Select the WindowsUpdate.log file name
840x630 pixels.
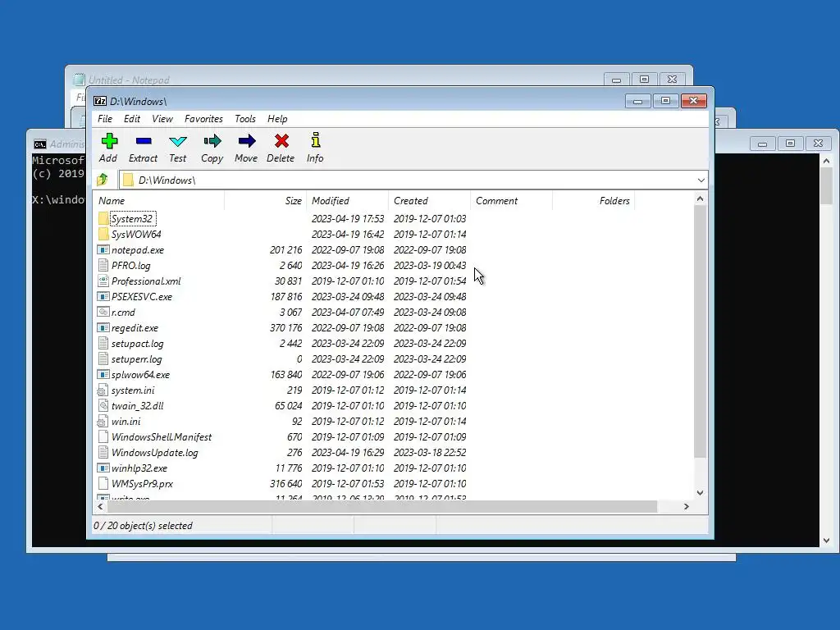[155, 453]
